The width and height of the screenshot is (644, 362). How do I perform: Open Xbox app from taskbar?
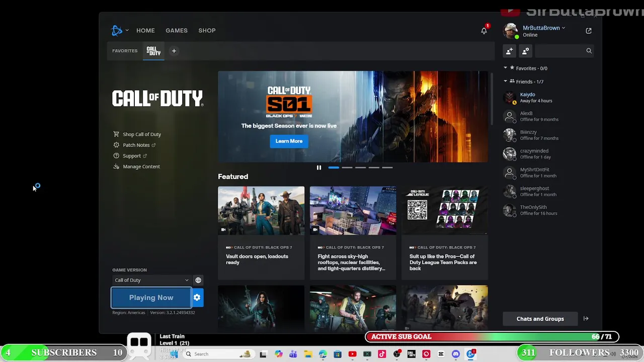point(367,354)
